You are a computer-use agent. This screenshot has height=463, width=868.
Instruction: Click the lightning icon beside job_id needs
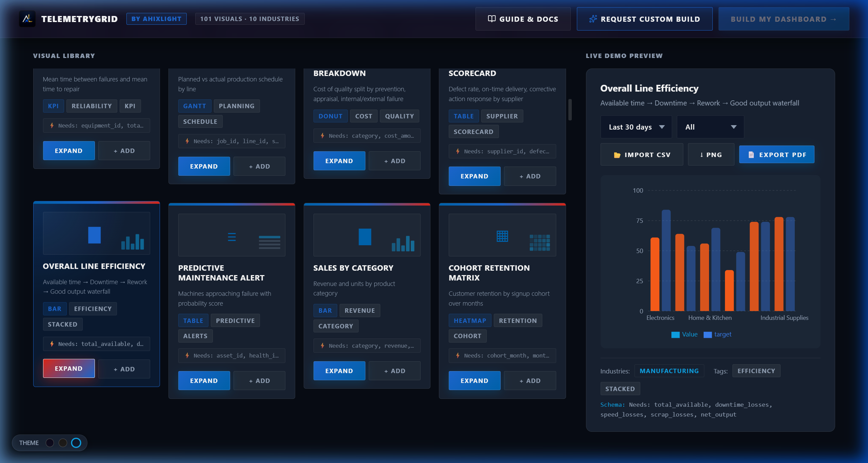187,141
